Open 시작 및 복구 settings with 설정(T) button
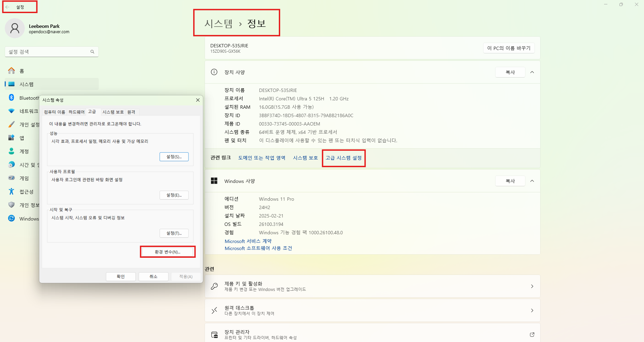Viewport: 644px width, 342px height. pyautogui.click(x=174, y=233)
